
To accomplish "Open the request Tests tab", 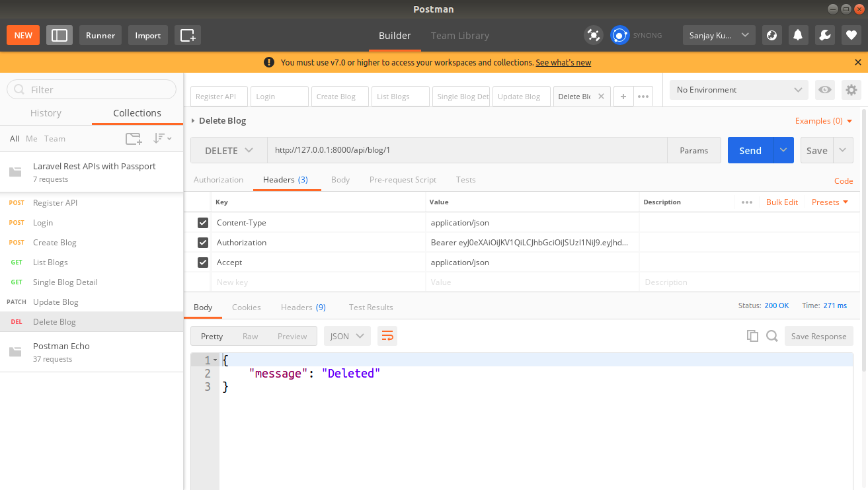I will (465, 180).
